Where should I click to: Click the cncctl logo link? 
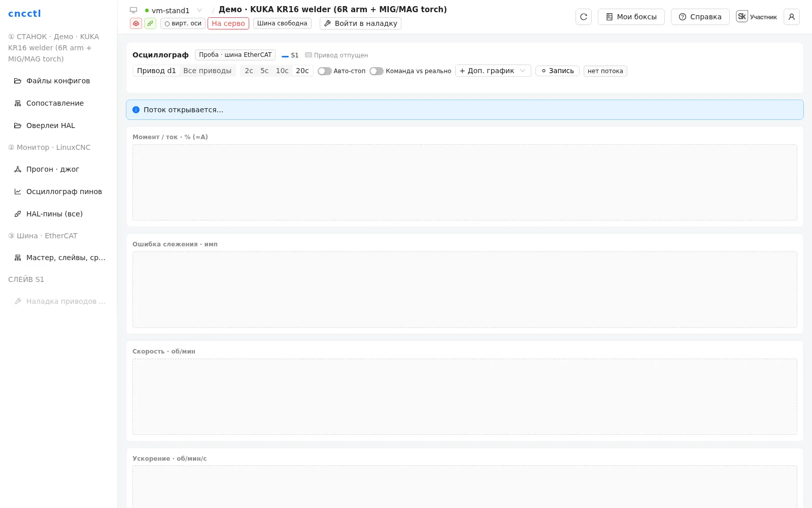point(24,13)
